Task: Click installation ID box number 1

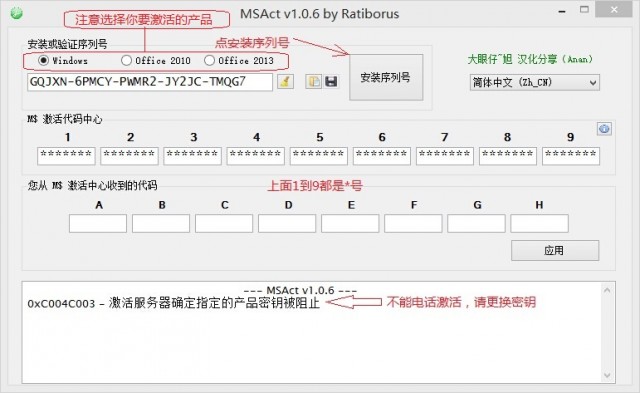Action: [66, 156]
